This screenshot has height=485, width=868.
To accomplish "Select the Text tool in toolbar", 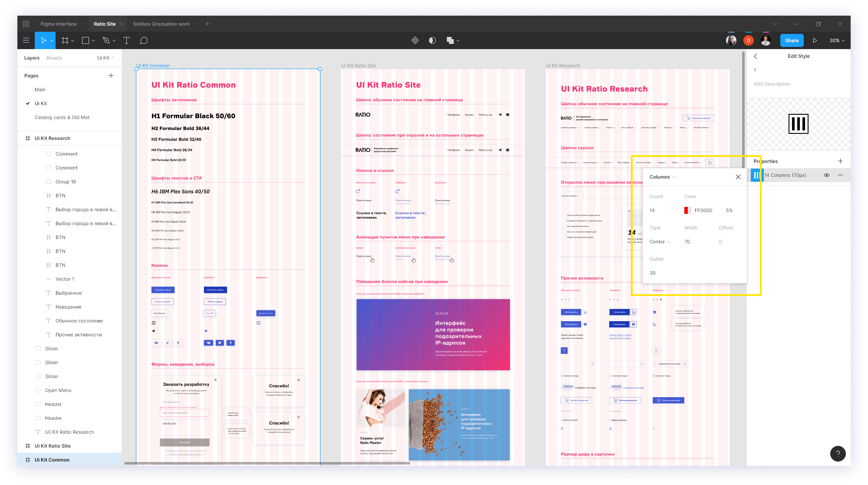I will 126,40.
